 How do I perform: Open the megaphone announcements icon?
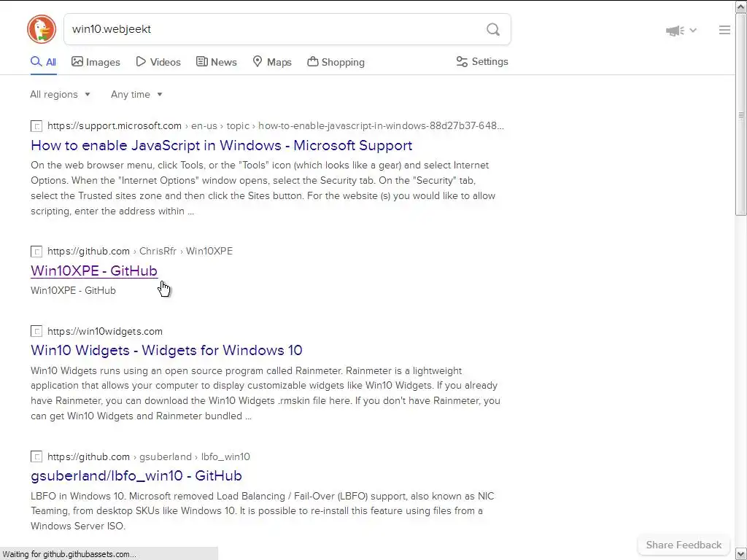(675, 31)
